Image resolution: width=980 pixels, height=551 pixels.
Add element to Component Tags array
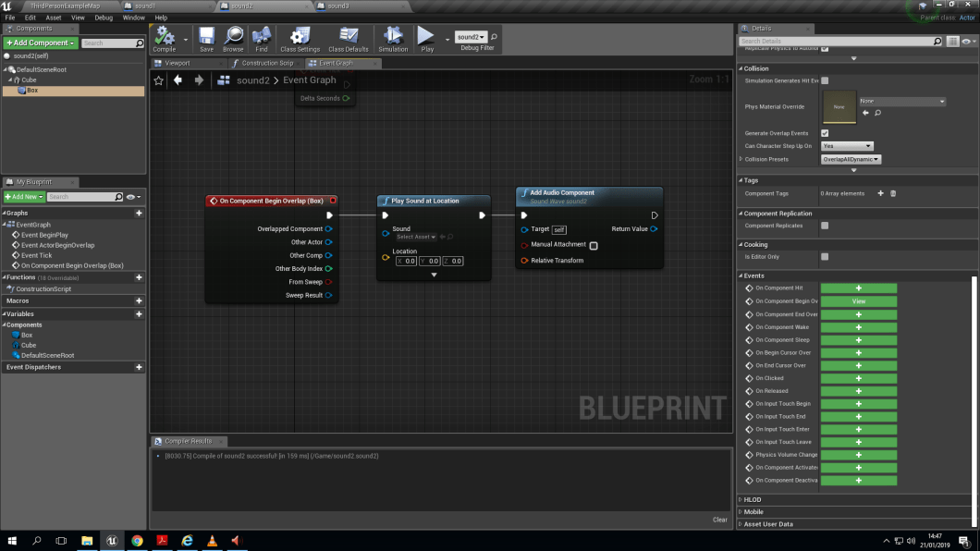point(881,193)
